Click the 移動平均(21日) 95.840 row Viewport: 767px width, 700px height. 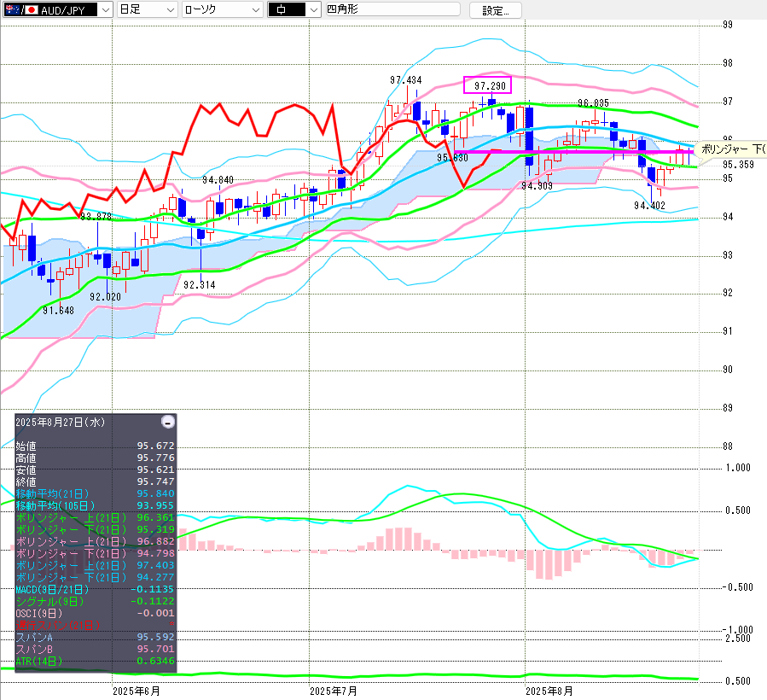coord(95,493)
